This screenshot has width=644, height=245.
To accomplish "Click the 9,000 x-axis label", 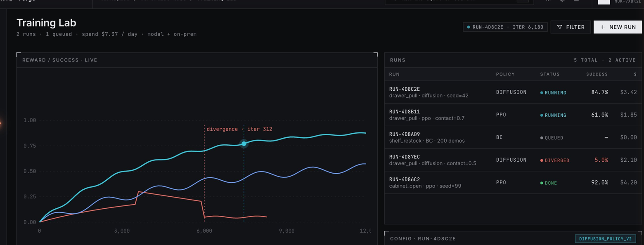I will [286, 231].
